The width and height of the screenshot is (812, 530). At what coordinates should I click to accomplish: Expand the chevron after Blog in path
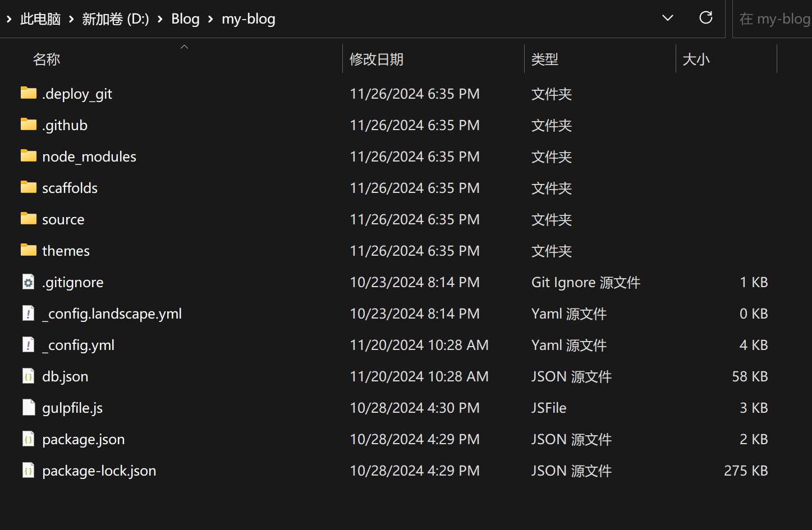pyautogui.click(x=211, y=19)
